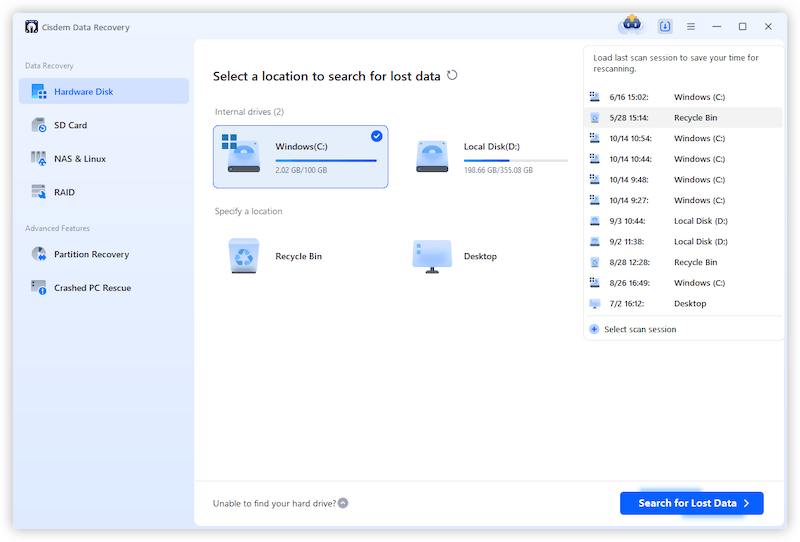Click the Select scan session link
800x542 pixels.
click(x=640, y=329)
